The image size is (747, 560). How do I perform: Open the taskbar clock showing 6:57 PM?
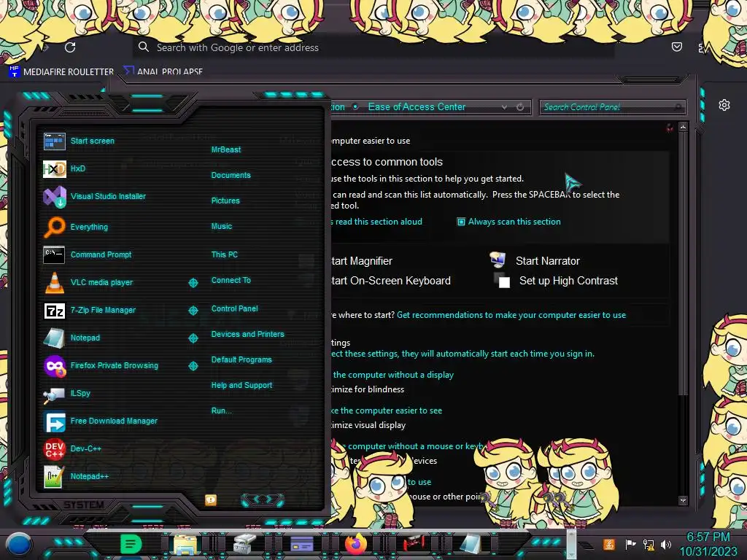[x=708, y=544]
